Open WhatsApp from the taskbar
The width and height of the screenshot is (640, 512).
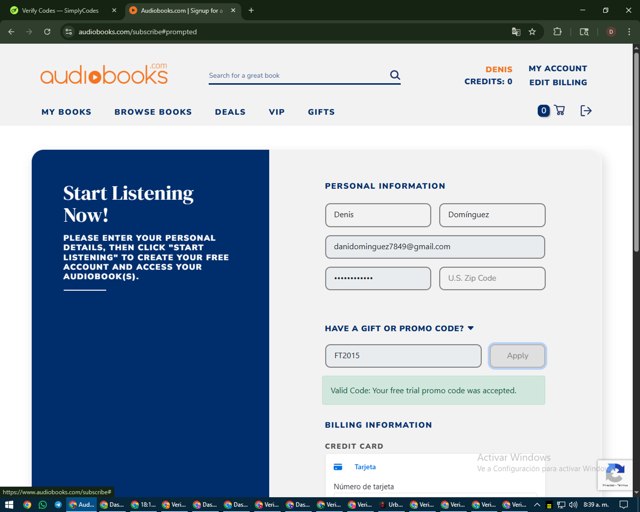click(42, 505)
